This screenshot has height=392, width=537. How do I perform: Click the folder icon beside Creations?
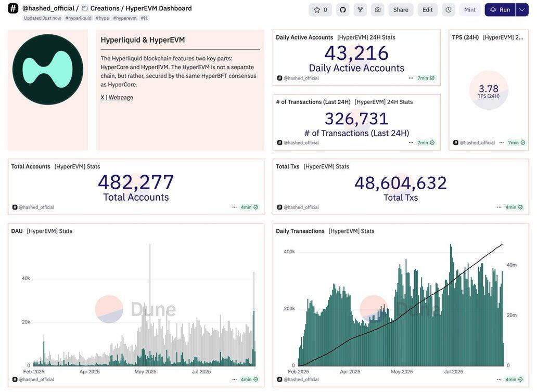coord(85,8)
